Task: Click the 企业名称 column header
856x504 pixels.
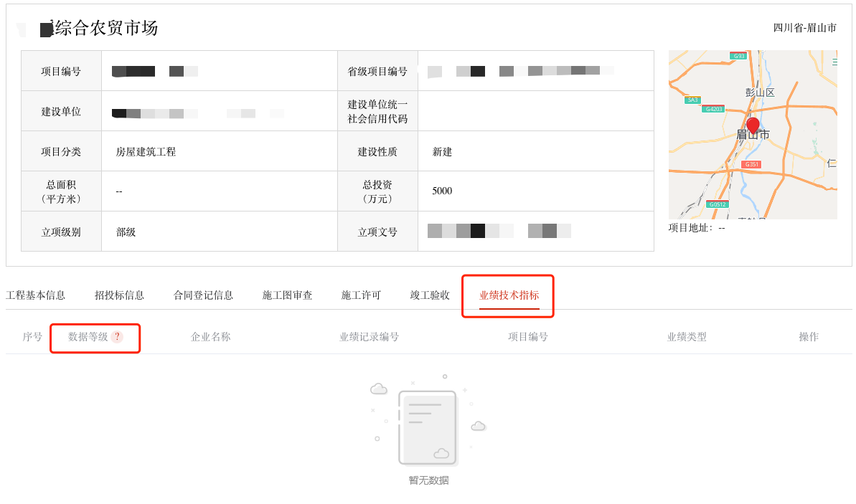Action: (211, 336)
